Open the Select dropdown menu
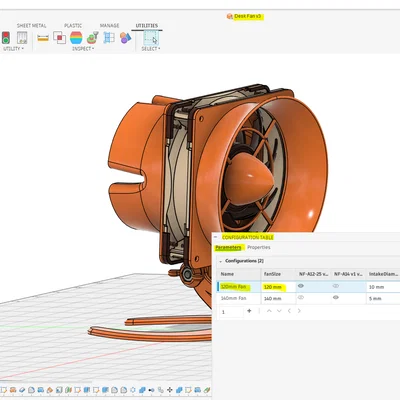 [x=151, y=49]
